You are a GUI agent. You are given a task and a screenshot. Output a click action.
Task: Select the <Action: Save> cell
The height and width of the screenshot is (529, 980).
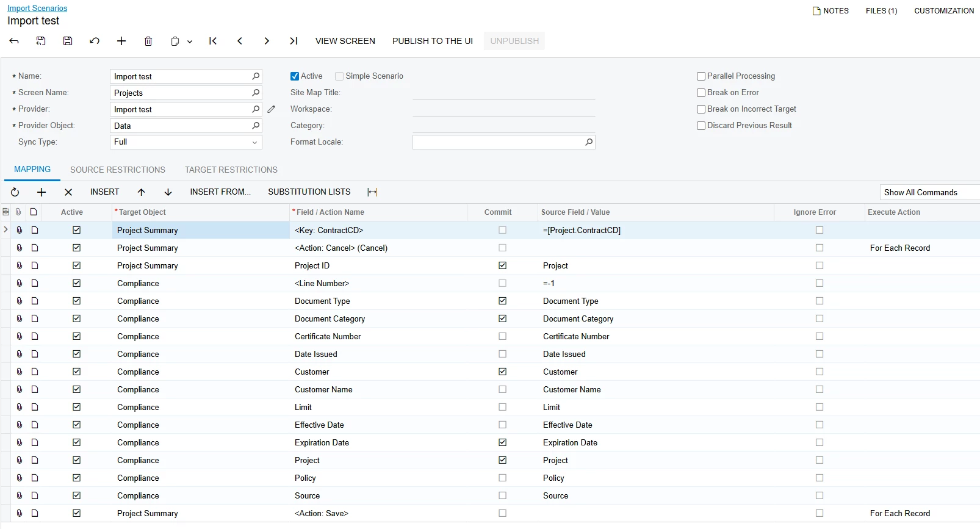coord(378,513)
